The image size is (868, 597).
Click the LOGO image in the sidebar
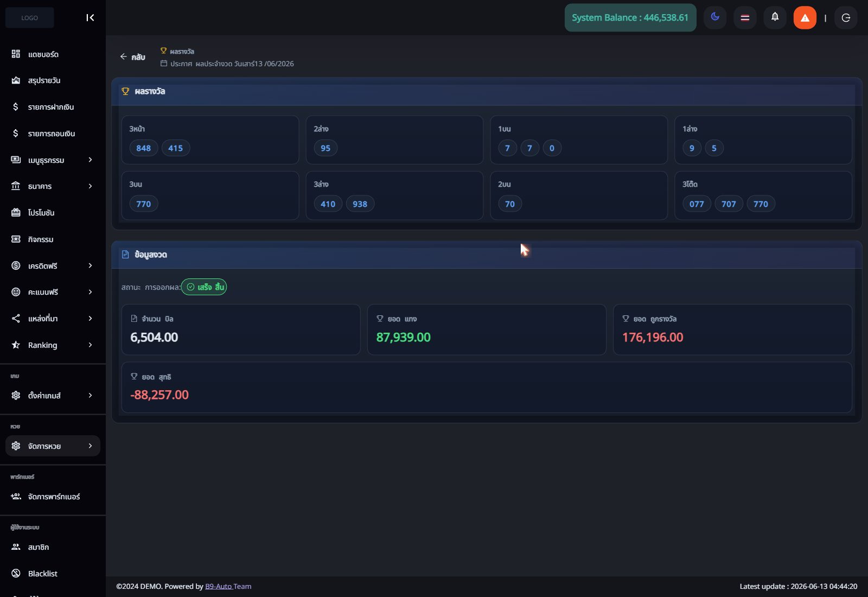pyautogui.click(x=30, y=18)
